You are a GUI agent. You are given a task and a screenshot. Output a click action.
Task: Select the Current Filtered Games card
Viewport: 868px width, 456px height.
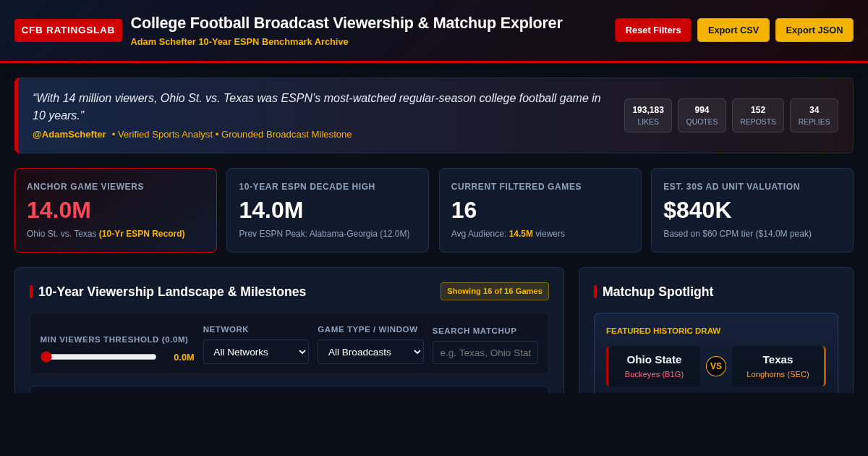pyautogui.click(x=540, y=210)
